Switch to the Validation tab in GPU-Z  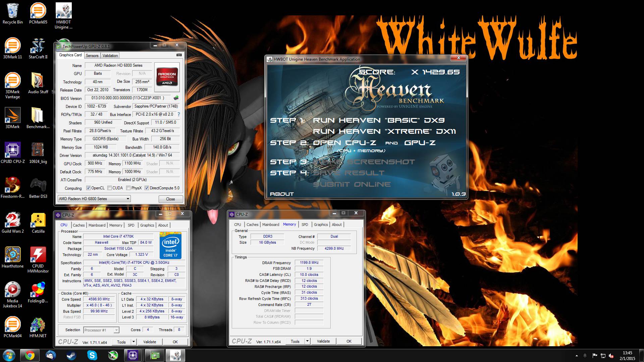click(110, 56)
